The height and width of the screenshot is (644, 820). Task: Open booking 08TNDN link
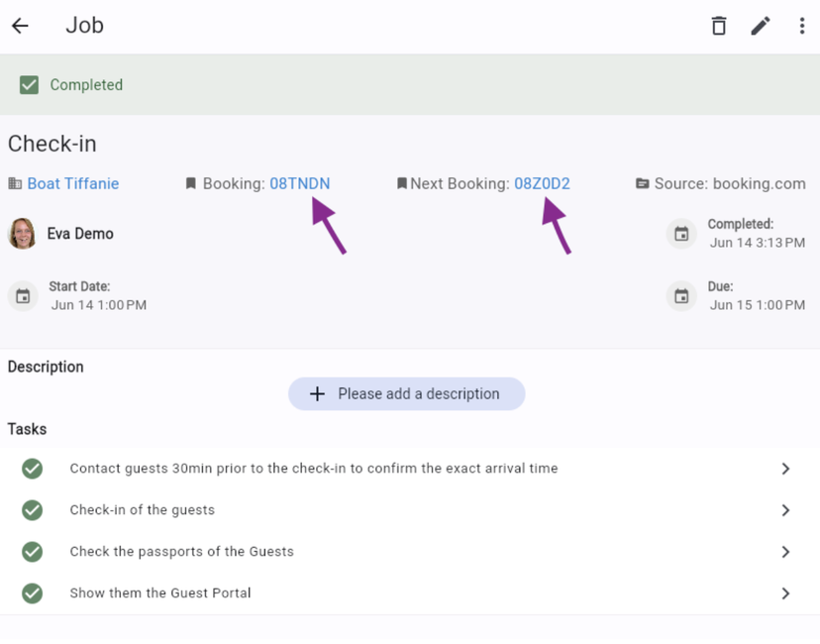[x=300, y=183]
